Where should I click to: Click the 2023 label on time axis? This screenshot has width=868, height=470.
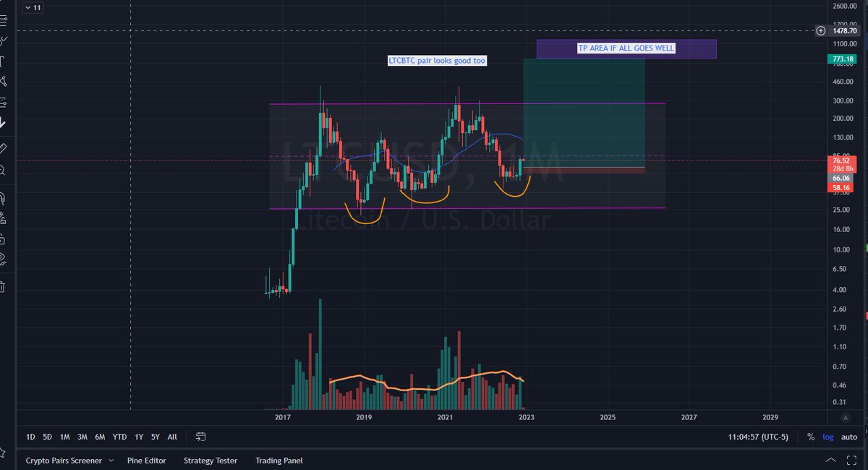pyautogui.click(x=527, y=417)
